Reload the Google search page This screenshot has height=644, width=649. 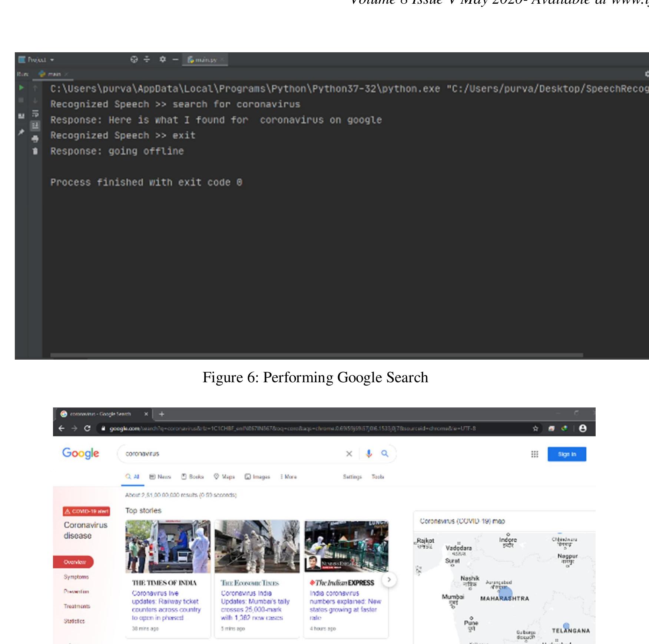tap(87, 429)
